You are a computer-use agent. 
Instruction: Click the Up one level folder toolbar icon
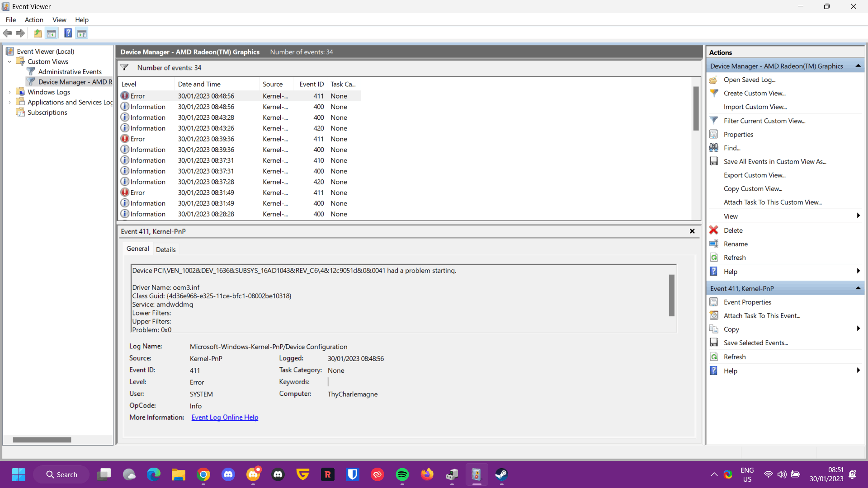point(38,33)
